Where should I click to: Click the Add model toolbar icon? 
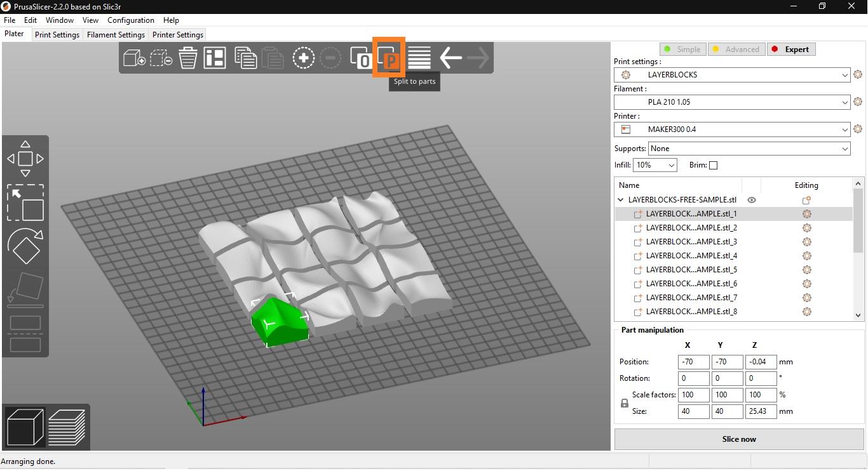[x=134, y=58]
